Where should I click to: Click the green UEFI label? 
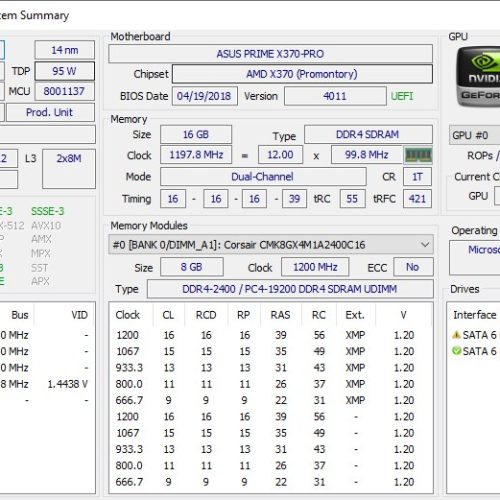(402, 96)
